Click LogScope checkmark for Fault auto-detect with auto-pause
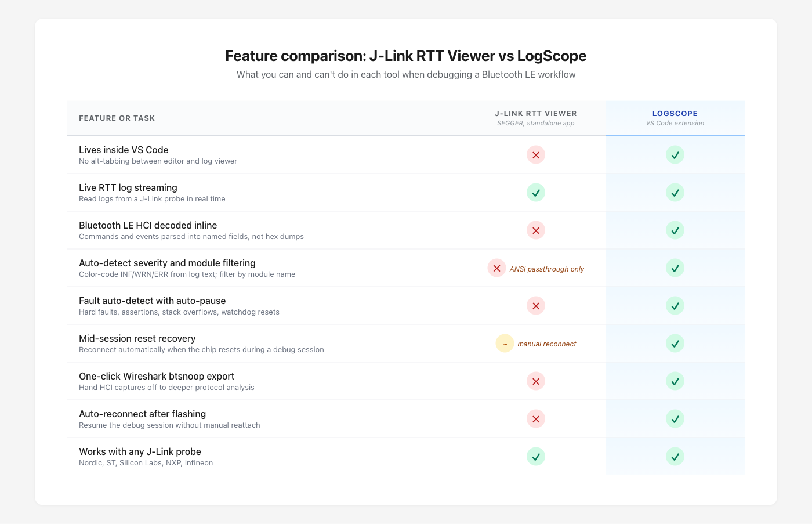The height and width of the screenshot is (524, 812). pos(675,306)
